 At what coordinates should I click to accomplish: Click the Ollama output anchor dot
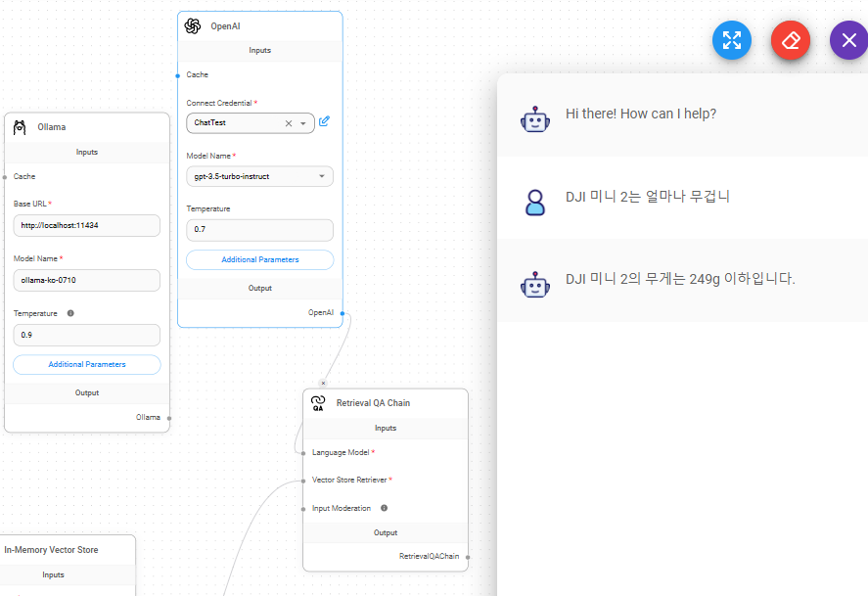pos(169,418)
